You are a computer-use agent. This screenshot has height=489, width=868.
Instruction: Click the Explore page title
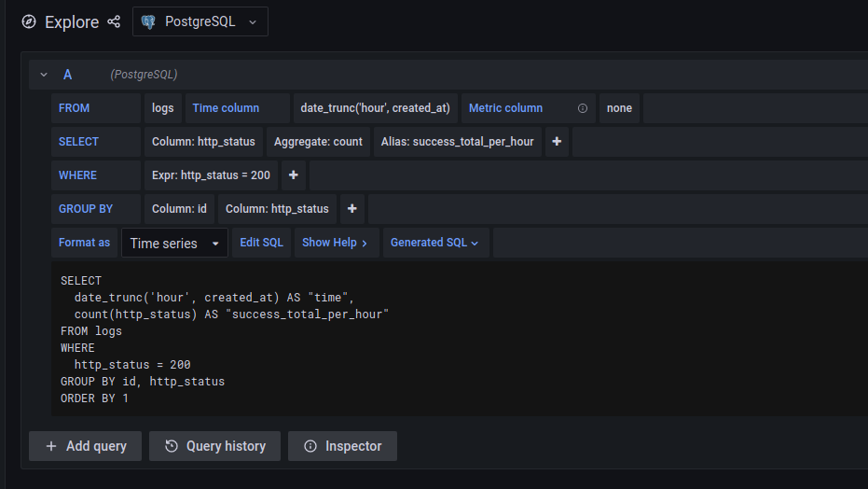coord(72,22)
